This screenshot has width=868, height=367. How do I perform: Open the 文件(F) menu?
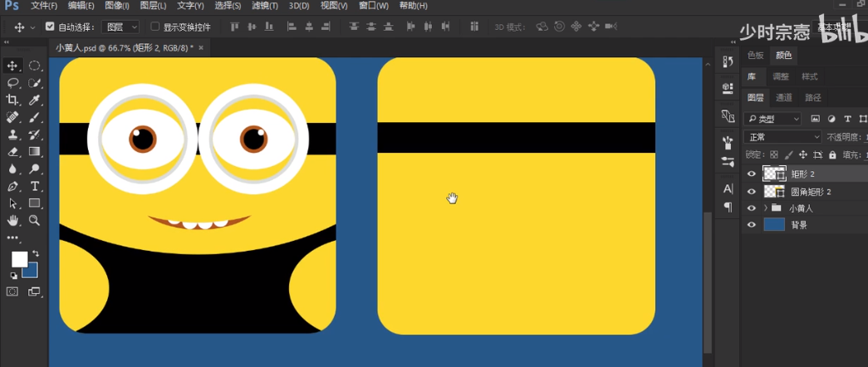[x=44, y=6]
